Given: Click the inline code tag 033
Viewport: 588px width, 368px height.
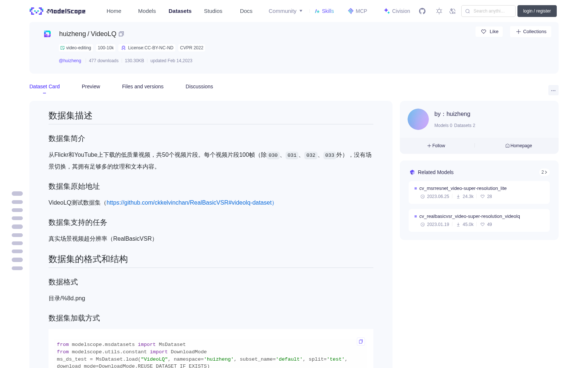Looking at the screenshot, I should 330,155.
